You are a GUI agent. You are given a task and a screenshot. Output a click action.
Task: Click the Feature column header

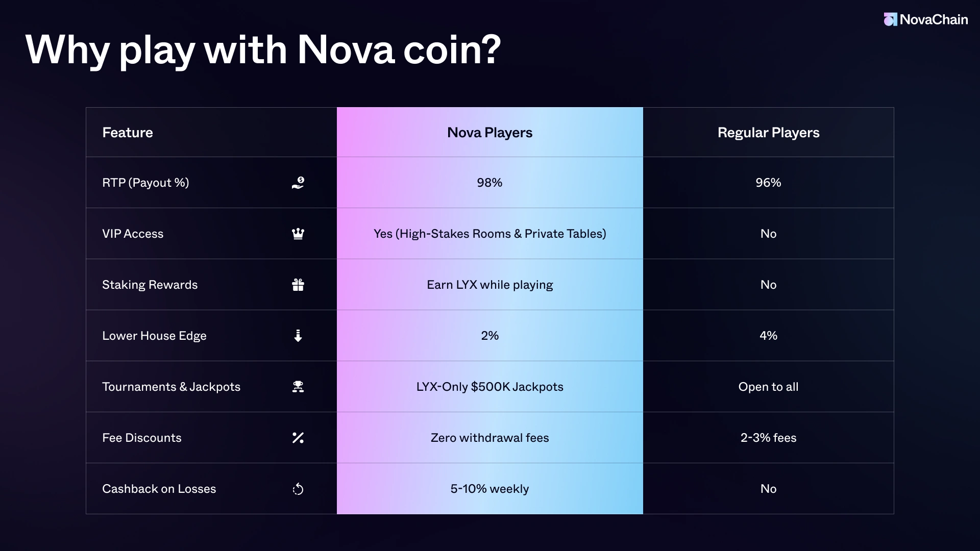tap(128, 133)
